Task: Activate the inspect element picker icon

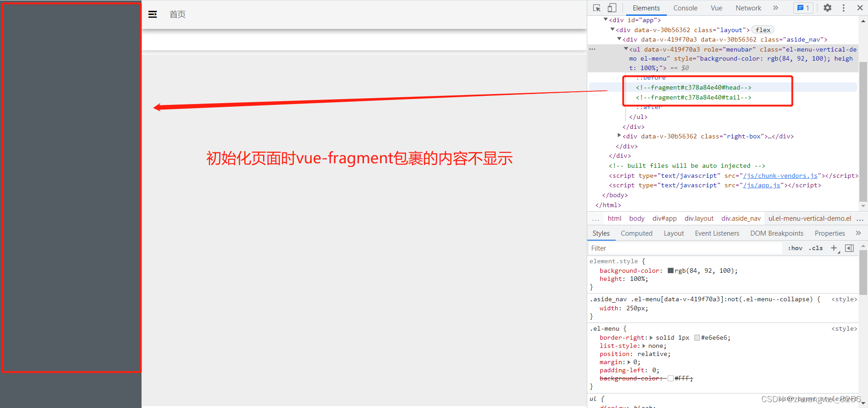Action: (x=597, y=8)
